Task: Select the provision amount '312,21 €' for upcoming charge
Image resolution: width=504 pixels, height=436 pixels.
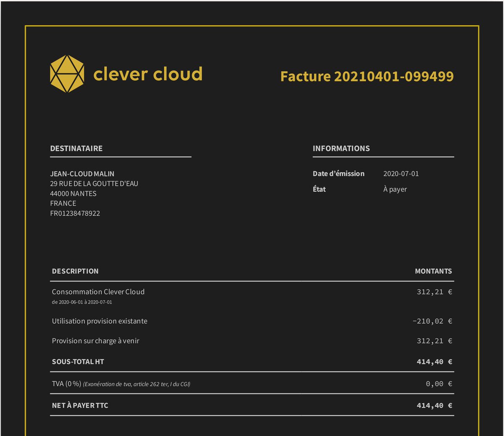Action: pos(435,341)
